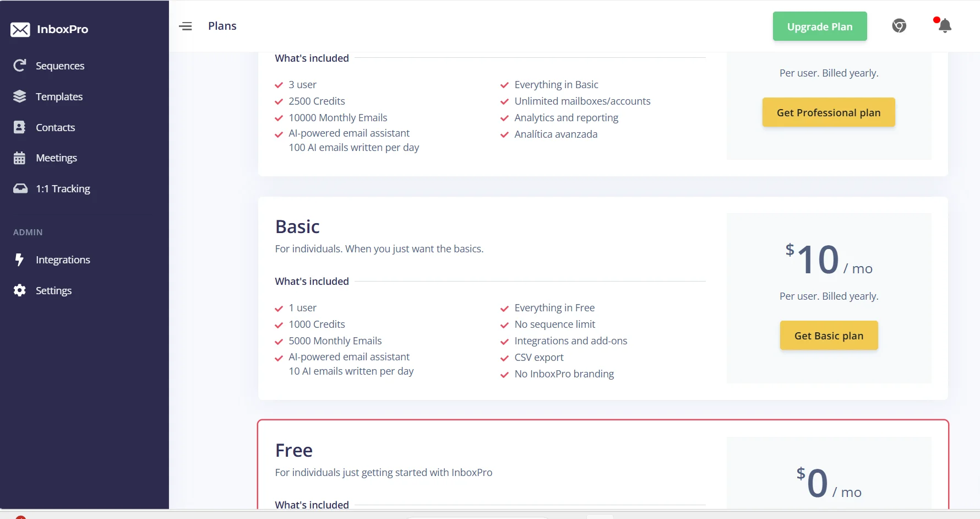Click the Get Professional plan button
This screenshot has width=980, height=519.
[829, 112]
